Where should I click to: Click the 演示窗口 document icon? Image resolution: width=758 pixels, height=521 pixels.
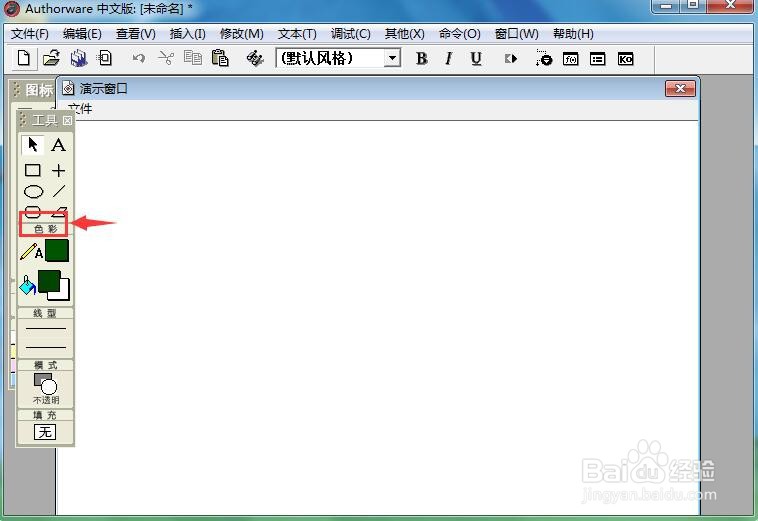click(69, 88)
